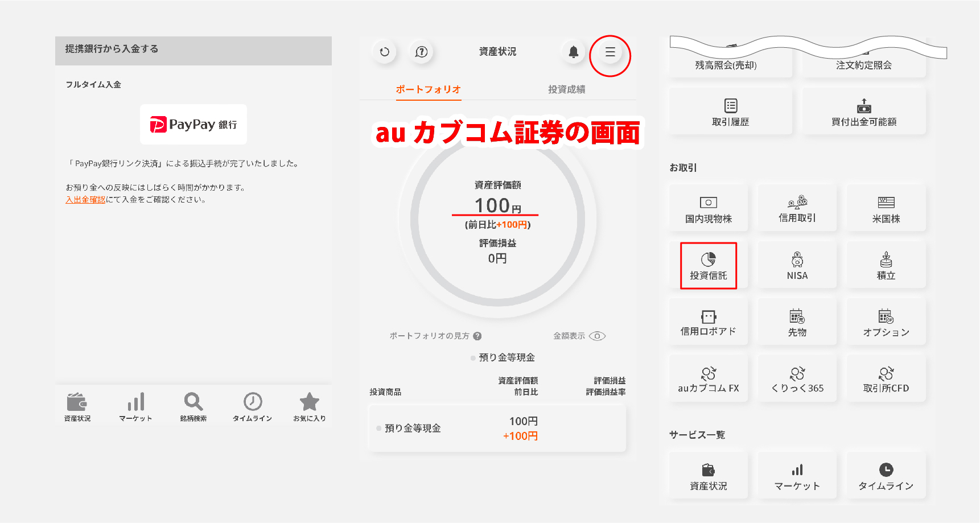Open the 買付出金可能額 tile
The height and width of the screenshot is (523, 980).
click(x=864, y=112)
